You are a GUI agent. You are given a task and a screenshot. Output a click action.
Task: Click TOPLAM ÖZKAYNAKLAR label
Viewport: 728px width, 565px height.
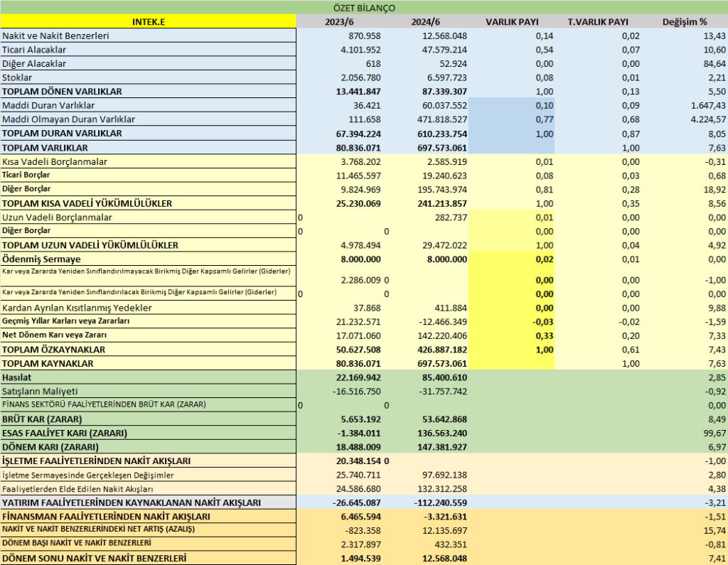click(54, 350)
